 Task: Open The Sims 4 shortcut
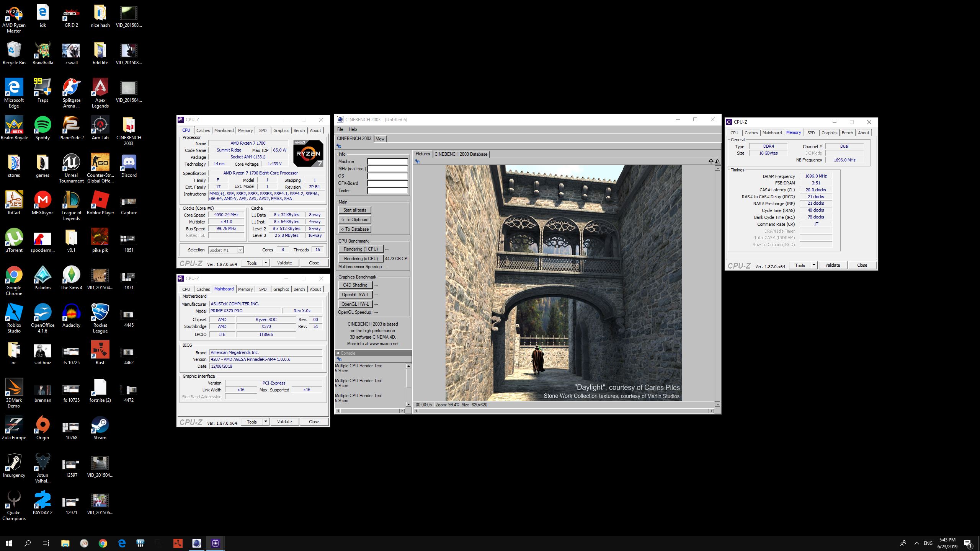tap(71, 279)
